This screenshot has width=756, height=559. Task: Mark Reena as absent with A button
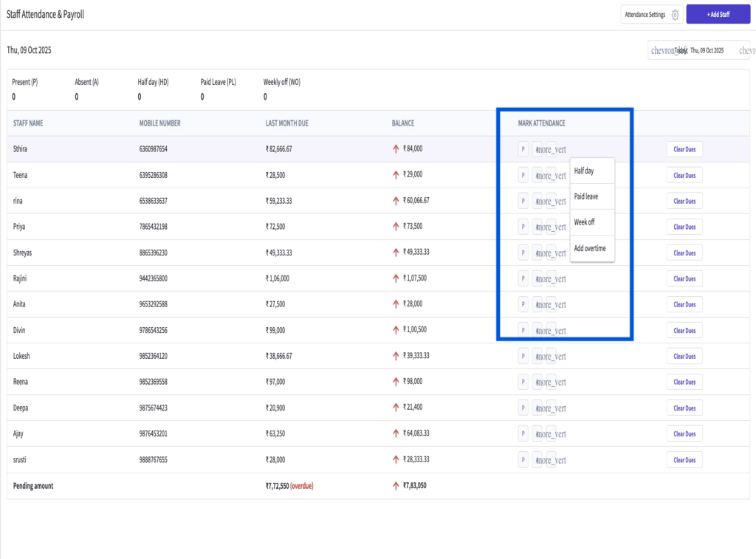coord(537,382)
